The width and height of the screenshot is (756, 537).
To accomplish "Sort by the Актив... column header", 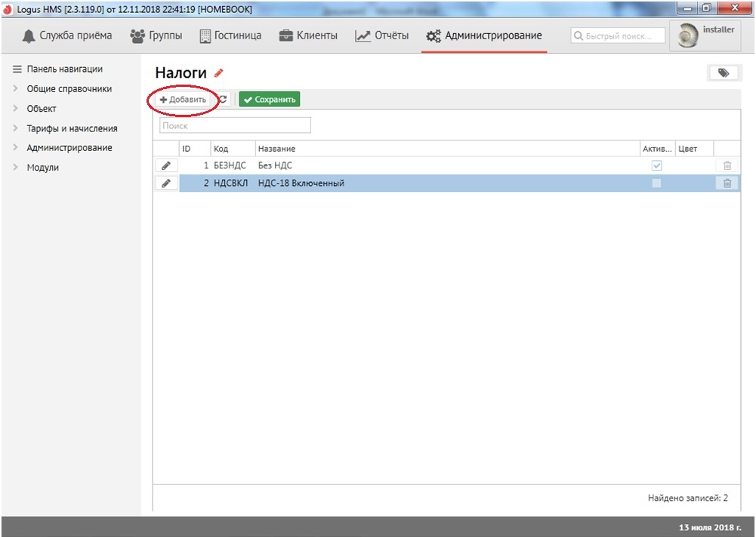I will tap(656, 149).
